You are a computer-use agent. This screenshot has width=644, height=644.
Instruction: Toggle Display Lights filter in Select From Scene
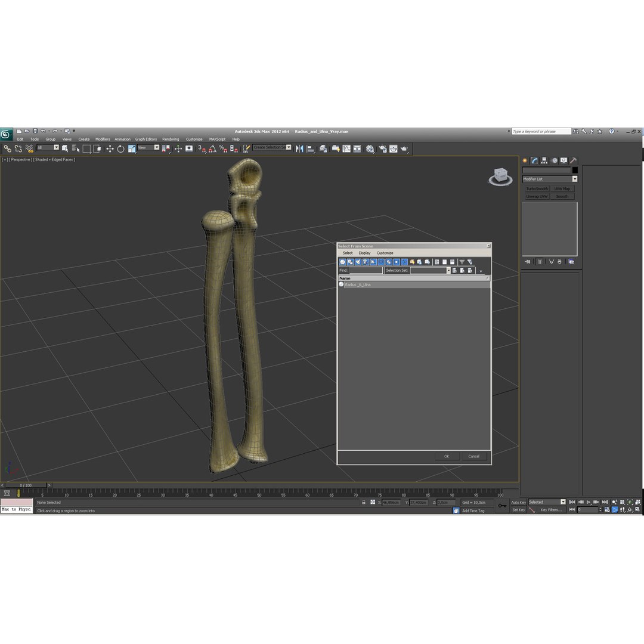tap(358, 262)
